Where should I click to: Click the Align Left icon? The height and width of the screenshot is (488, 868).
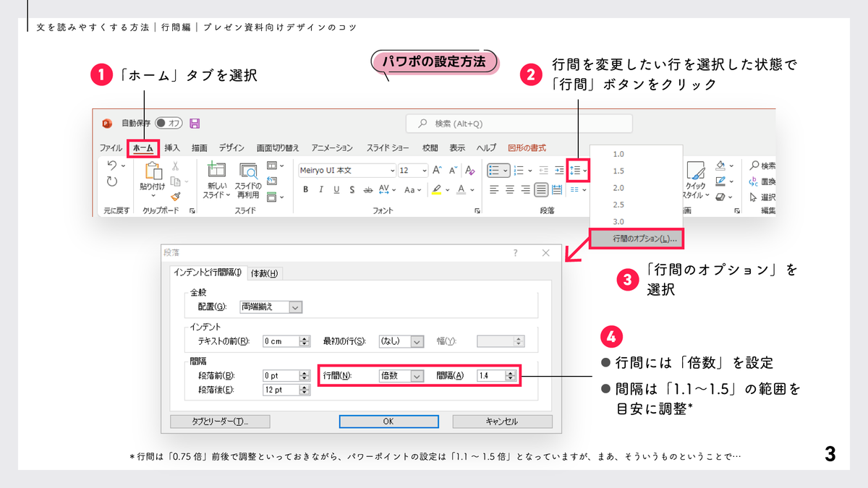click(x=494, y=189)
